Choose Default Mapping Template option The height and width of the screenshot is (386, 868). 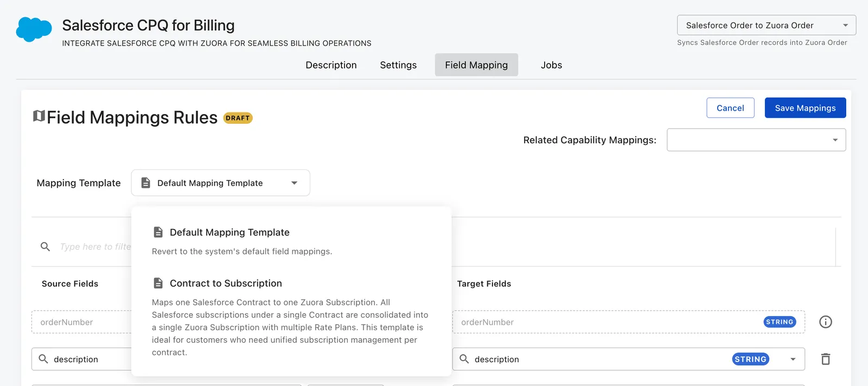(291, 241)
